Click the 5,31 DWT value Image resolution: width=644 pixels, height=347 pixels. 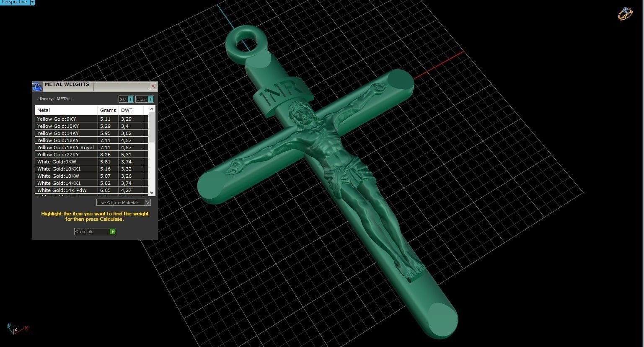(x=126, y=155)
